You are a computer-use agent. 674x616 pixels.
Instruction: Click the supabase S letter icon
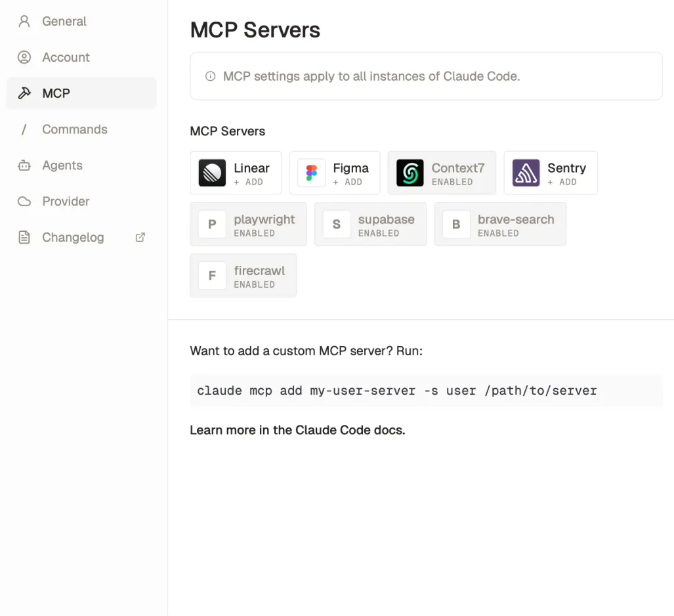(x=337, y=224)
